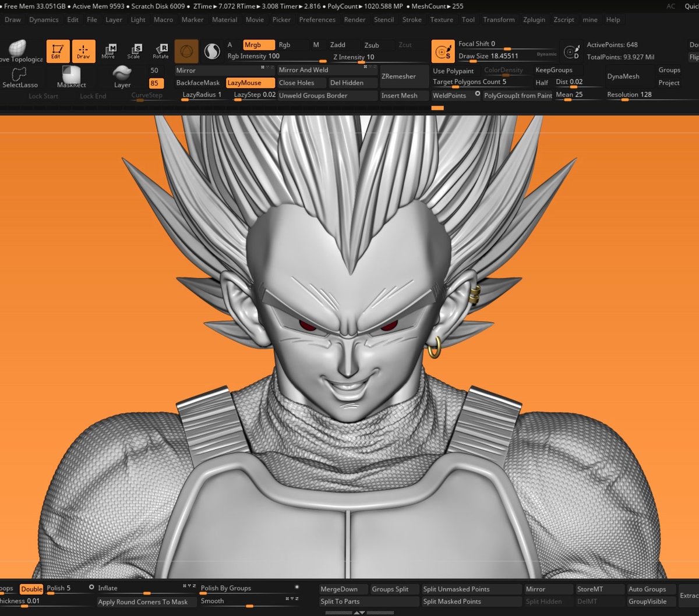Select the Draw mode icon
Image resolution: width=699 pixels, height=616 pixels.
click(83, 51)
